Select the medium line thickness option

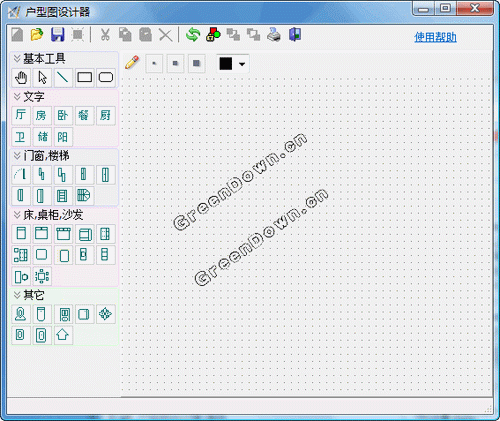point(175,63)
